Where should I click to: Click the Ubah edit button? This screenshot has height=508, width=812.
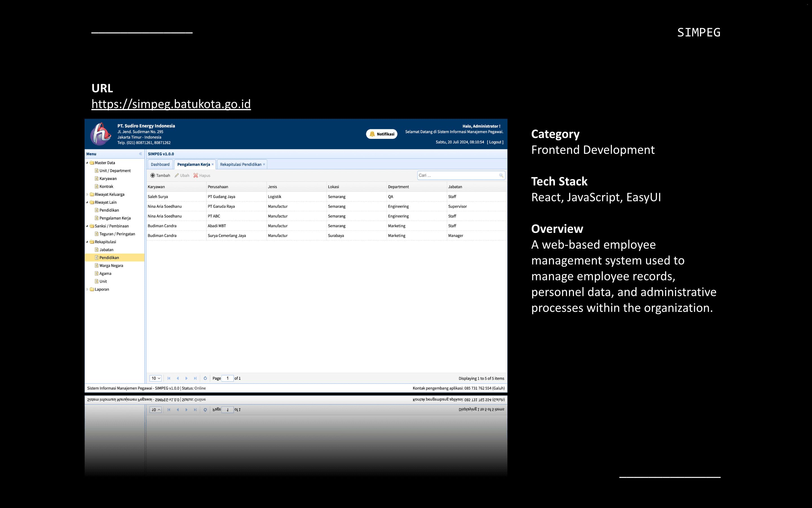pos(182,175)
